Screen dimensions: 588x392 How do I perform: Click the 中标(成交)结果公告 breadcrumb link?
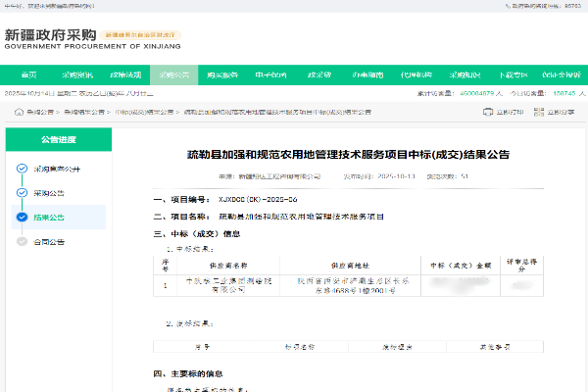point(145,113)
